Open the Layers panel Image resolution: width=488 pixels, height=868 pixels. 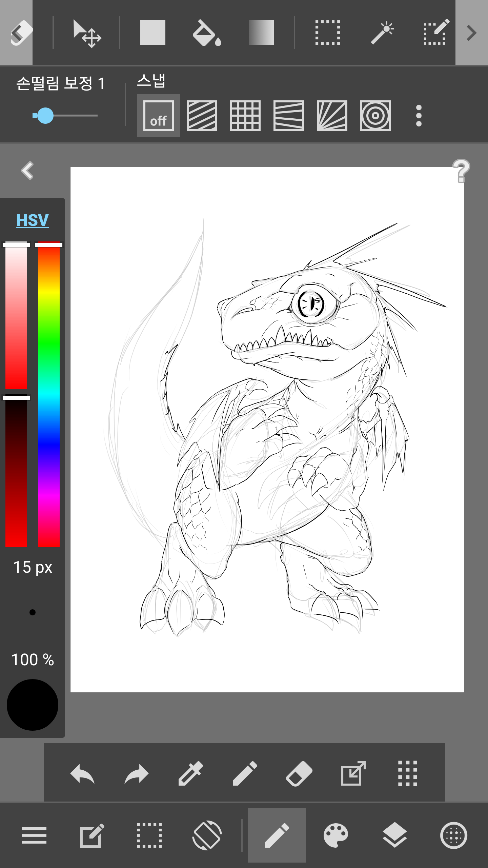point(394,835)
